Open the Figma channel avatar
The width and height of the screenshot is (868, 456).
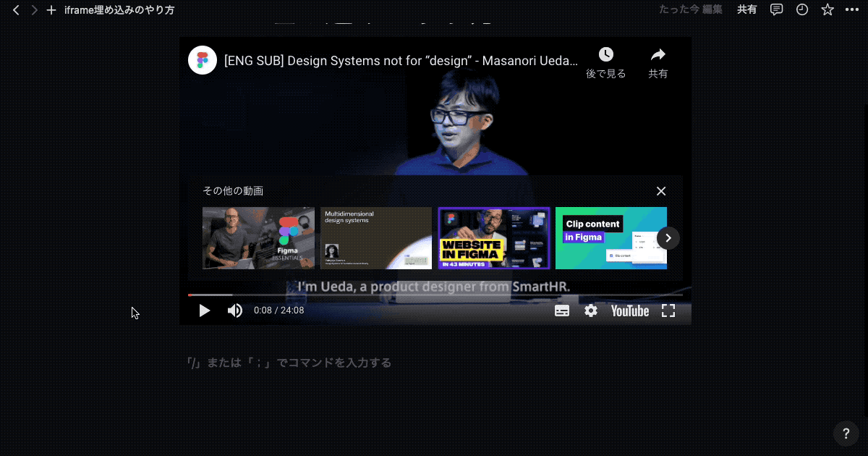pyautogui.click(x=203, y=60)
